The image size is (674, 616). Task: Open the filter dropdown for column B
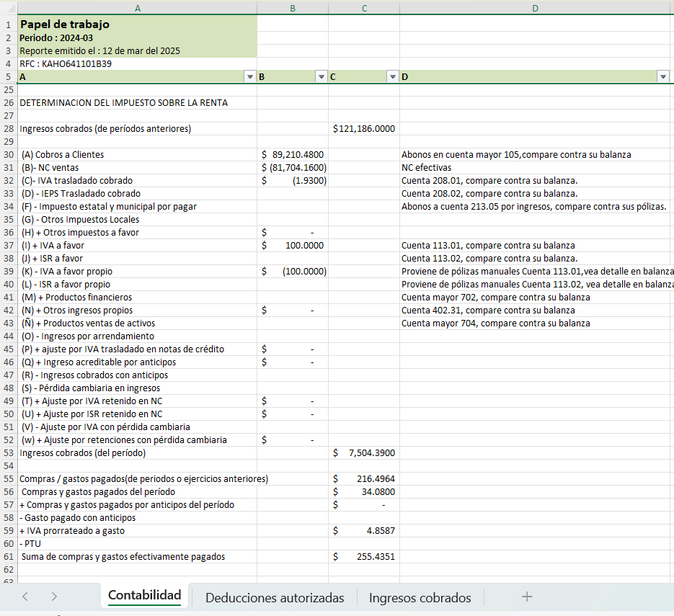(x=321, y=77)
